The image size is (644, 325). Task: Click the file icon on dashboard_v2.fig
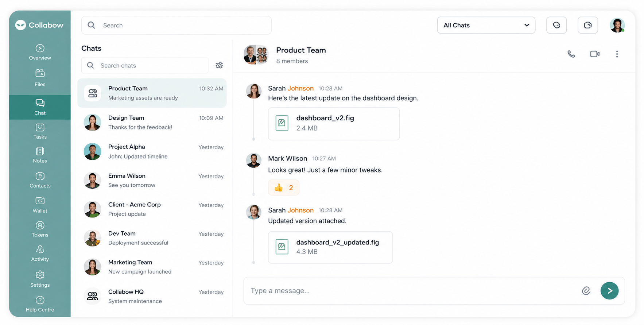(282, 123)
